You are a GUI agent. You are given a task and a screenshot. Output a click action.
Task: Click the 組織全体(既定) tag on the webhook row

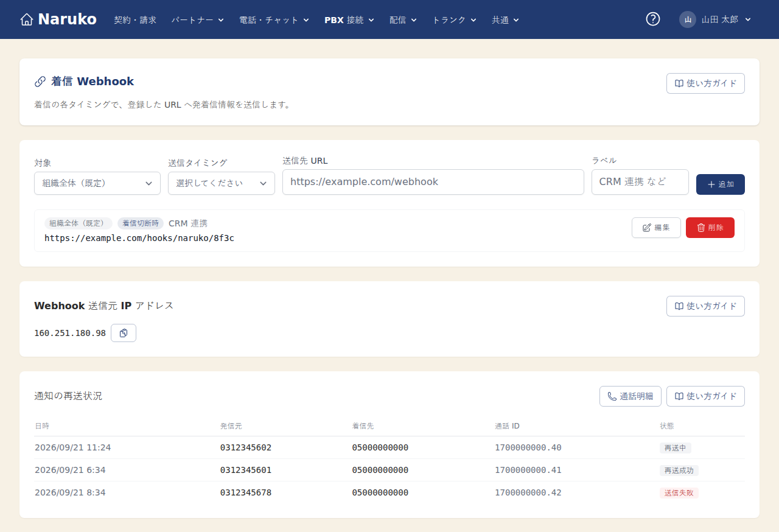pos(79,223)
